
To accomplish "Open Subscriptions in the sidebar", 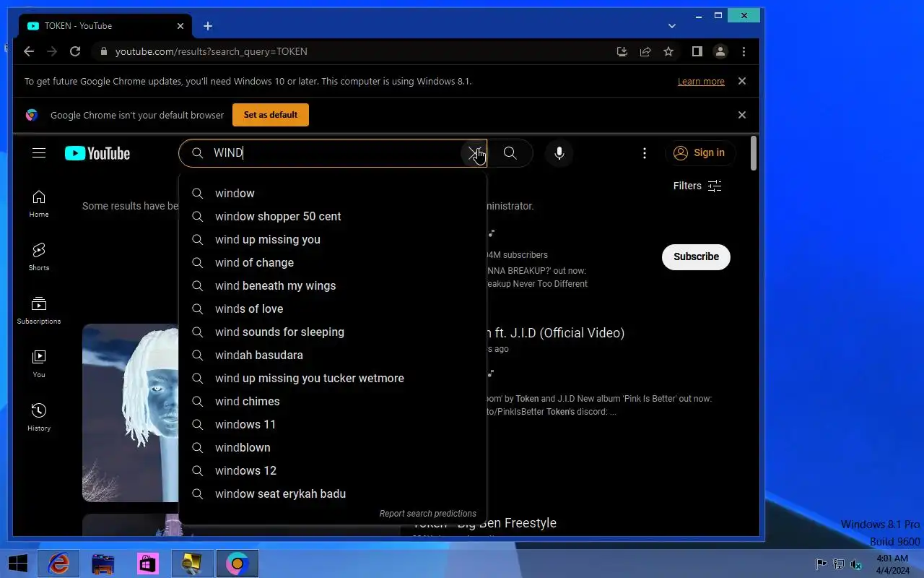I will click(x=39, y=311).
